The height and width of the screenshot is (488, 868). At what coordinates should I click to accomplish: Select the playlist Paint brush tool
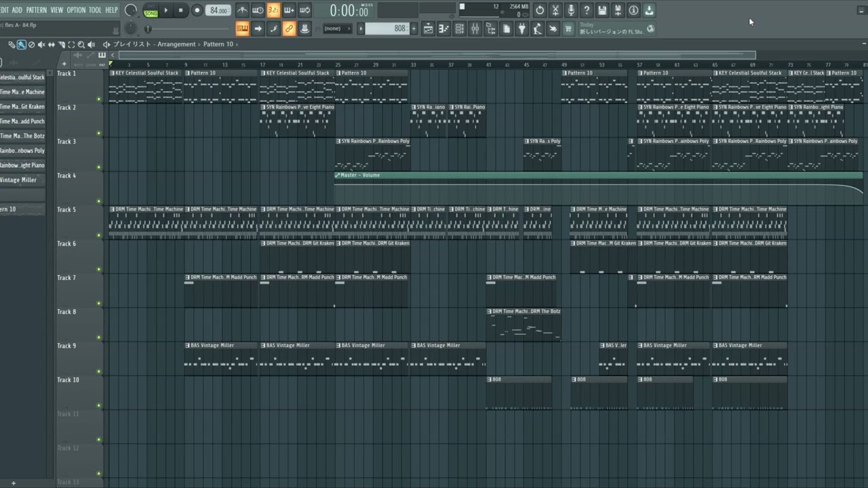pos(21,45)
